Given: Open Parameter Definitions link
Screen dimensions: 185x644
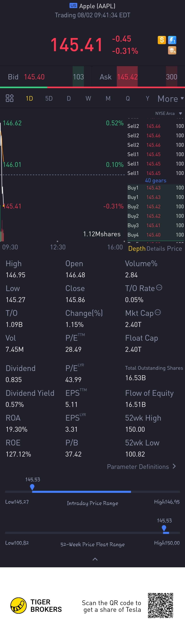Looking at the screenshot, I should tap(141, 466).
